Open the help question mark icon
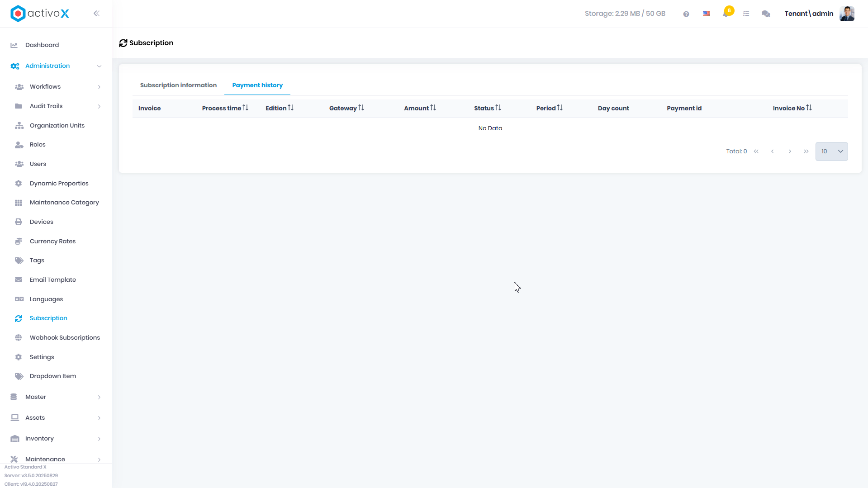Image resolution: width=868 pixels, height=488 pixels. click(686, 14)
